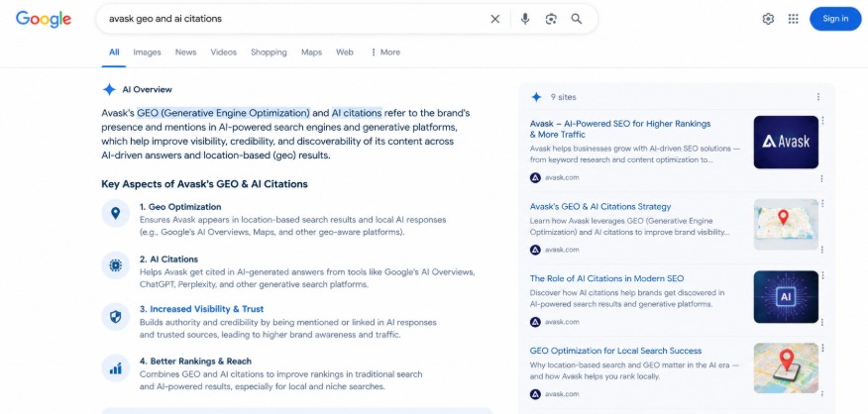Open 'The Role of AI Citations in Modern SEO'
The width and height of the screenshot is (868, 414).
coord(606,278)
